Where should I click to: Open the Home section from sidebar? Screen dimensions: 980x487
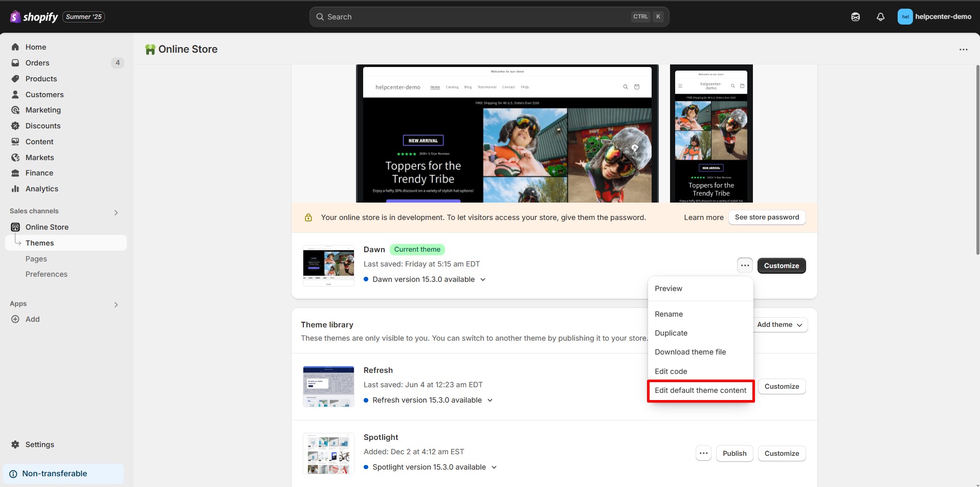tap(15, 47)
